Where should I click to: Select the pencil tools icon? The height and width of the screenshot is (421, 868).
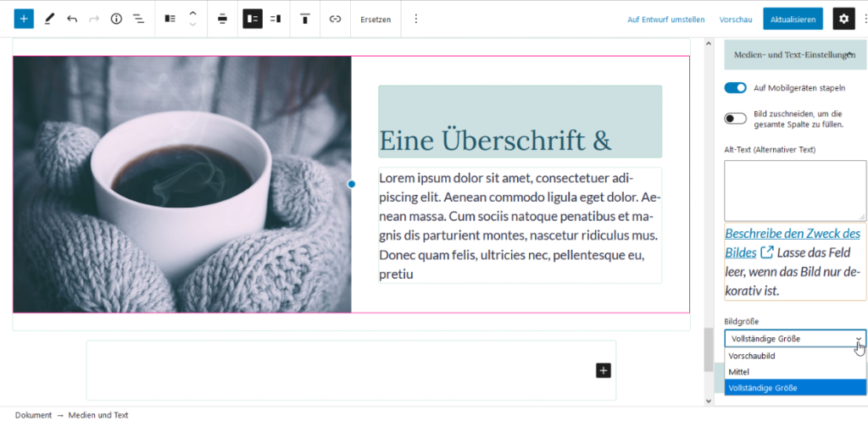[x=49, y=19]
